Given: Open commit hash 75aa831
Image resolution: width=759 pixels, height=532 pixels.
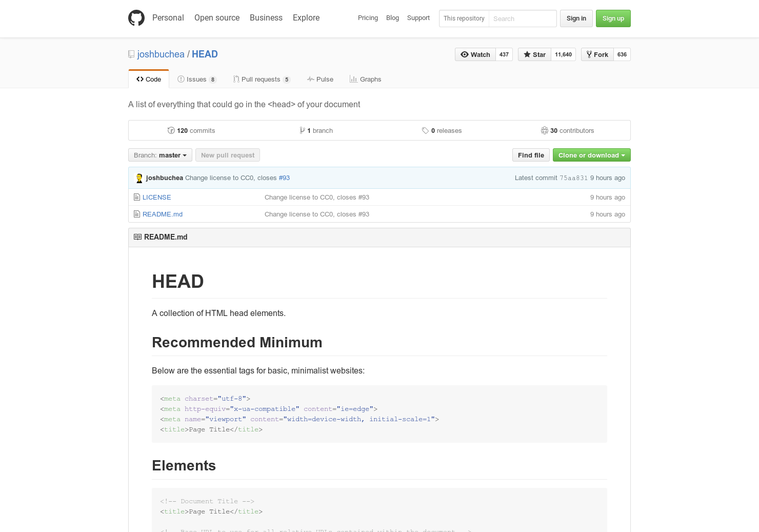Looking at the screenshot, I should tap(573, 178).
